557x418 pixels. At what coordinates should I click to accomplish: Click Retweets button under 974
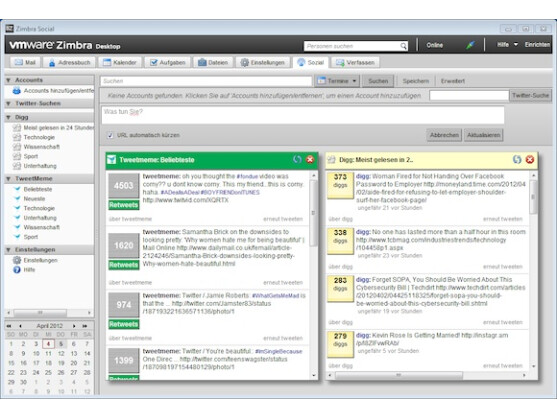123,324
